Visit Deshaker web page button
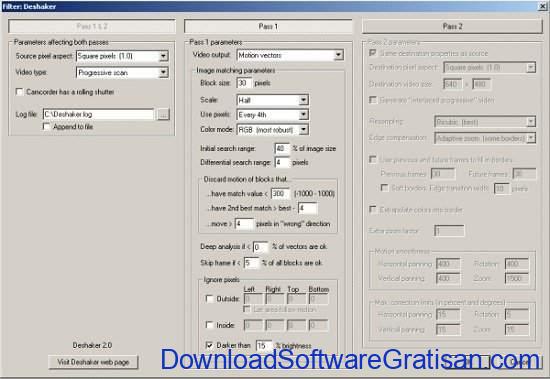The height and width of the screenshot is (379, 550). click(x=93, y=362)
